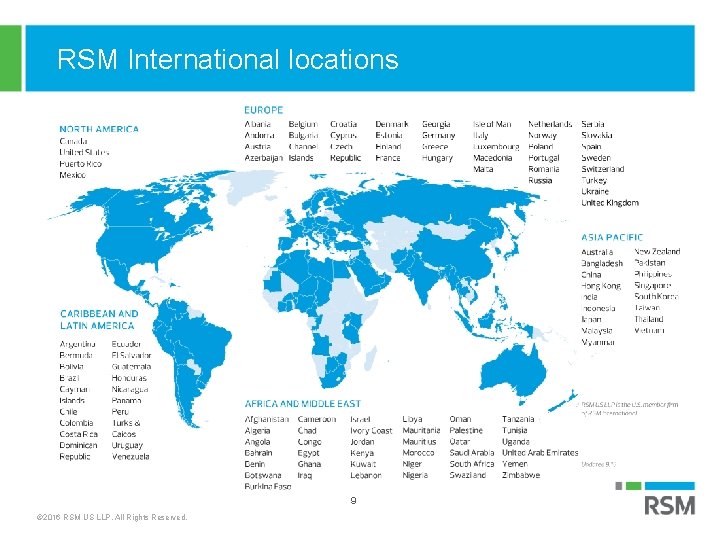Click 'Afghanistan' in the Africa and Middle East list
720x540 pixels.
(x=267, y=420)
